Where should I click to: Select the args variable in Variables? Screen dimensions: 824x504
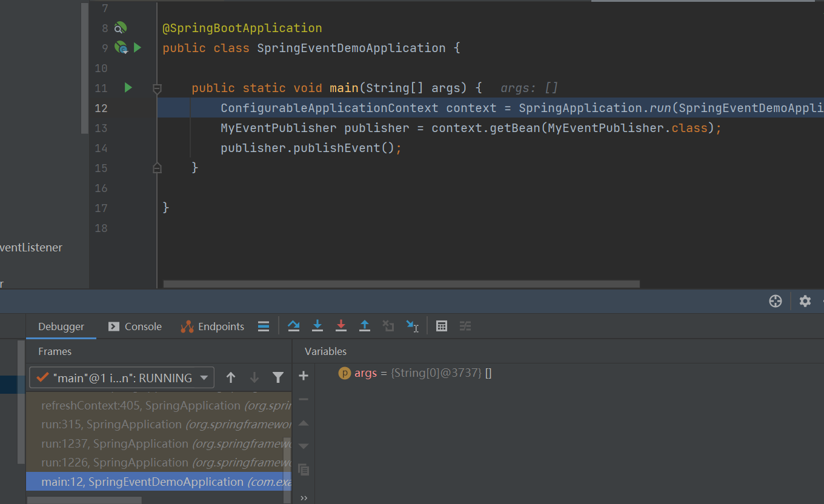pyautogui.click(x=415, y=373)
